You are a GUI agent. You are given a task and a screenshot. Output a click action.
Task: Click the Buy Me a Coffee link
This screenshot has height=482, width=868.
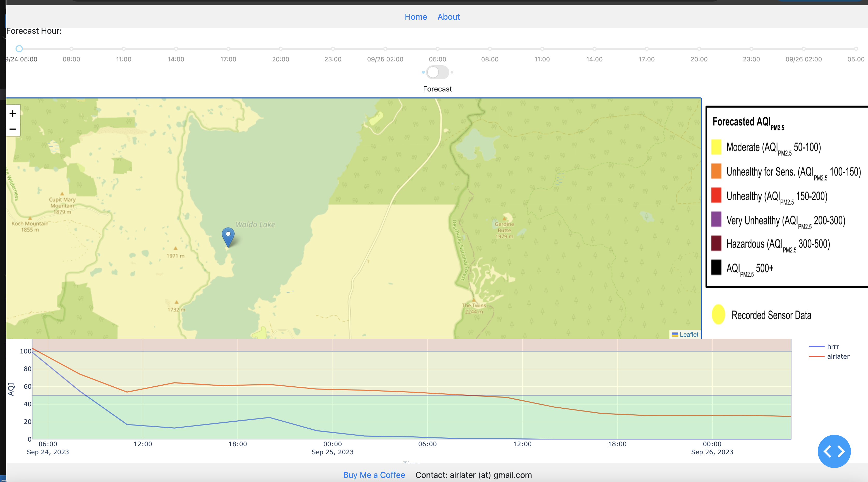374,475
